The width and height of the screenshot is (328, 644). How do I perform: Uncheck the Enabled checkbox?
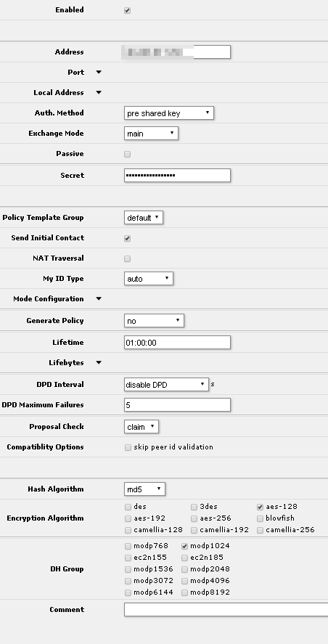point(127,10)
